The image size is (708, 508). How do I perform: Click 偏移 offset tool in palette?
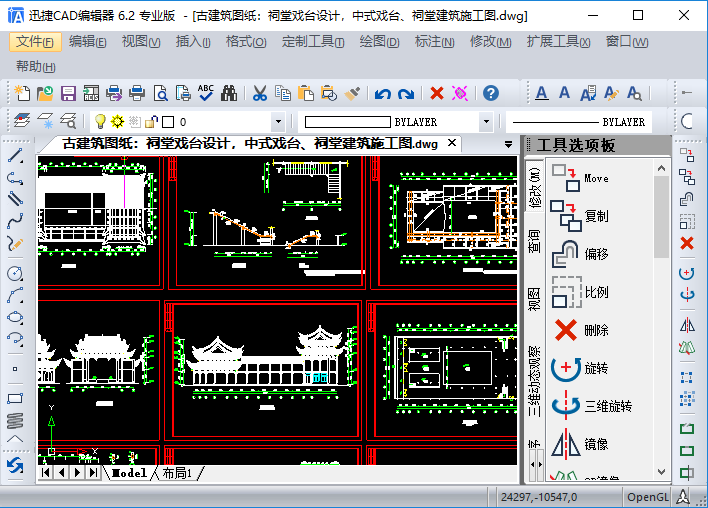point(580,254)
